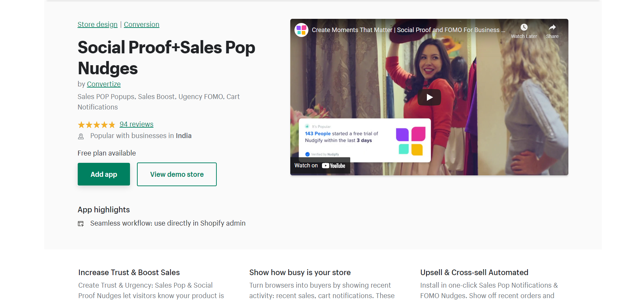Click the Upsell & Cross-sell Automated heading
Screen dimensions: 644x303
[474, 272]
